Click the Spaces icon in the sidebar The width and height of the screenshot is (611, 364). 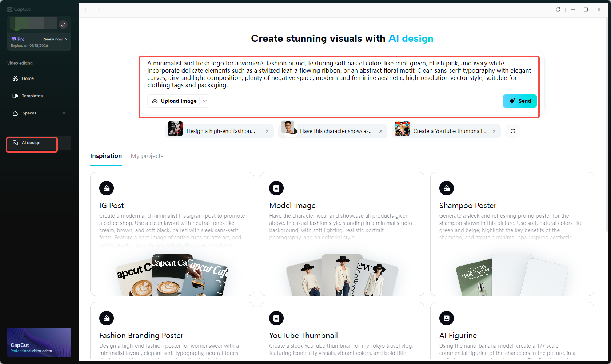(x=15, y=113)
